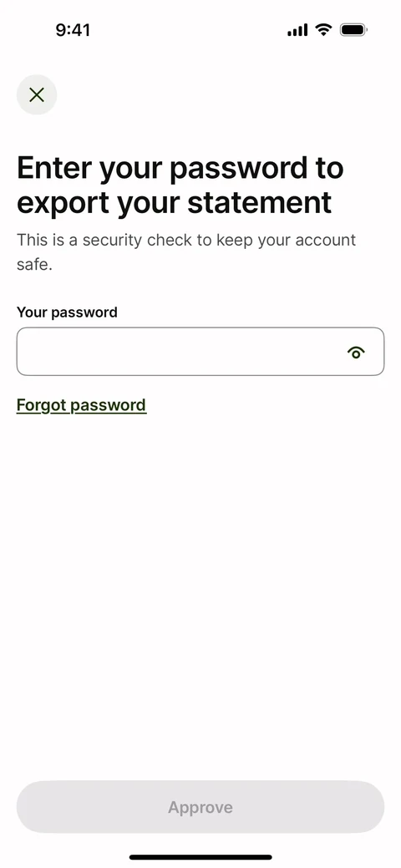Click the Your password field label
The height and width of the screenshot is (868, 401).
point(67,312)
